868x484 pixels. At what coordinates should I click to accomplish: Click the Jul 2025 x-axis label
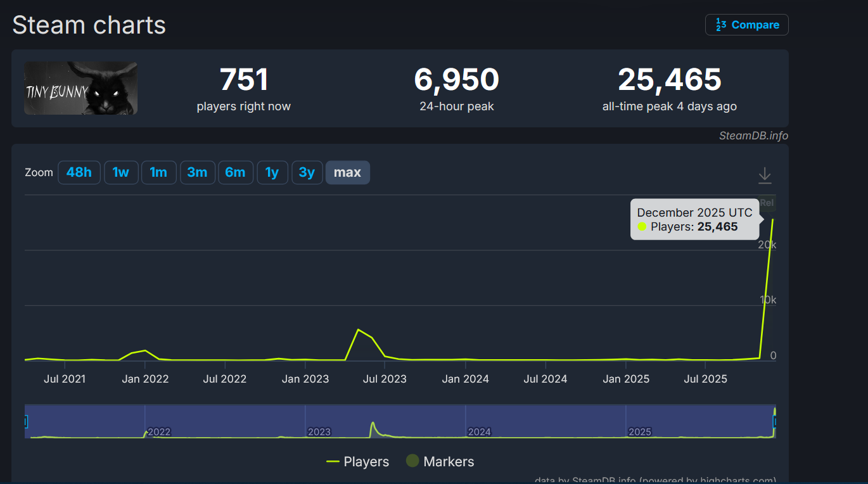[706, 379]
